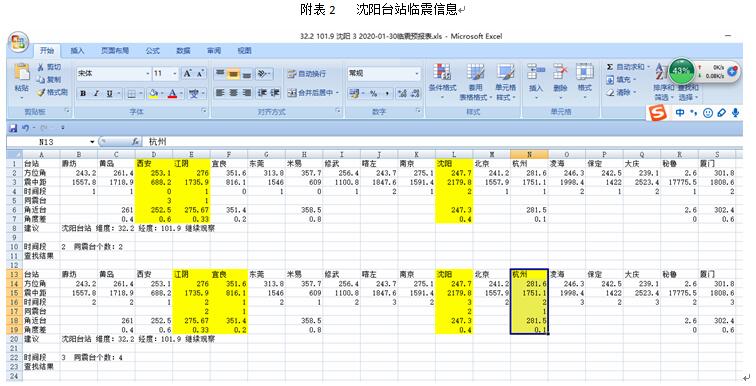The width and height of the screenshot is (756, 386).
Task: Open the font name dropdown
Action: [x=148, y=74]
